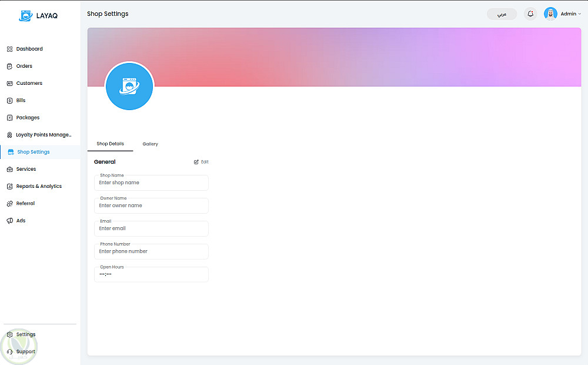
Task: Click the General section heading
Action: [105, 162]
